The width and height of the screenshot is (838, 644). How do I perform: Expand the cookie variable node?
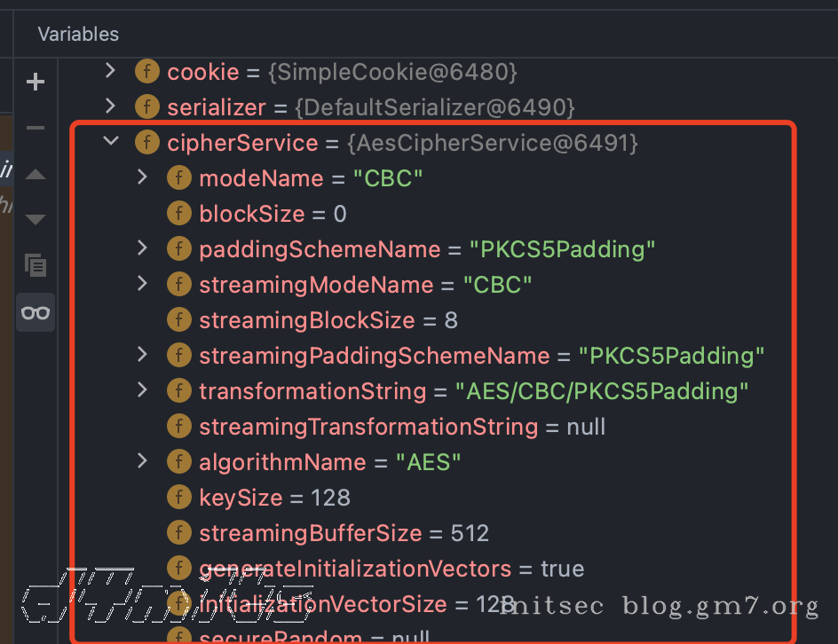pyautogui.click(x=110, y=71)
